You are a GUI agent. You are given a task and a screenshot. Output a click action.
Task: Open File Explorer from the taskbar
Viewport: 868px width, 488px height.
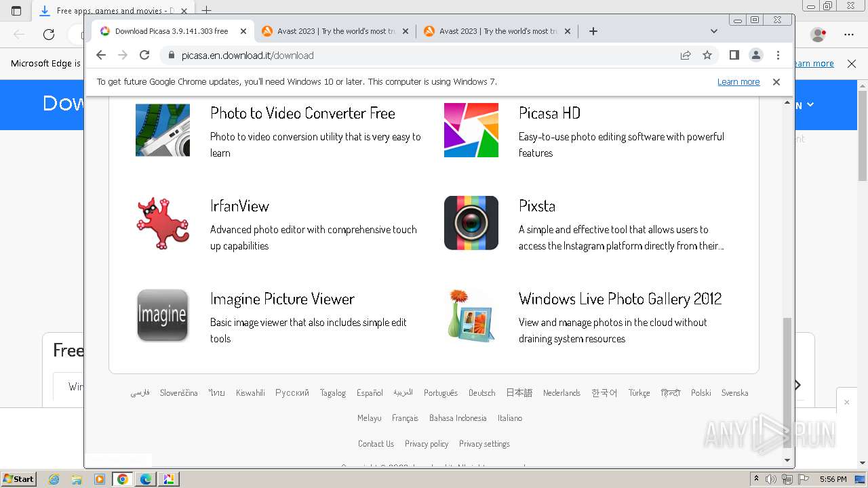coord(77,479)
